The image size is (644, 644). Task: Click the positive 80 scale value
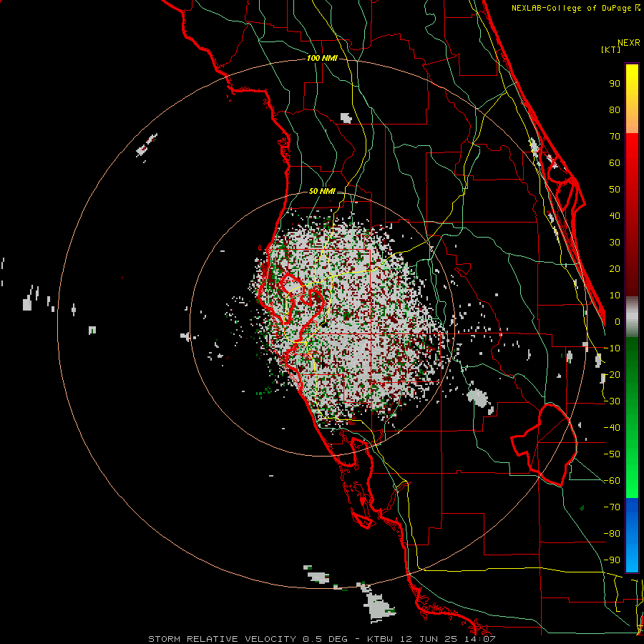[x=615, y=109]
